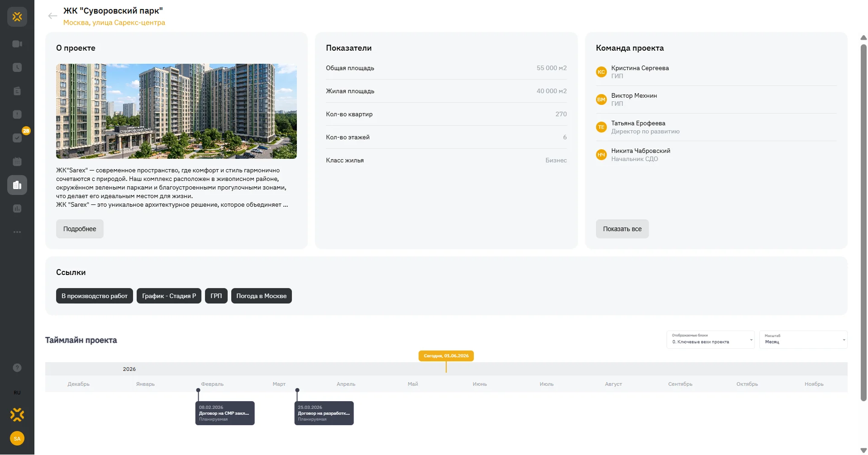Click the Март month label on timeline

pos(279,384)
